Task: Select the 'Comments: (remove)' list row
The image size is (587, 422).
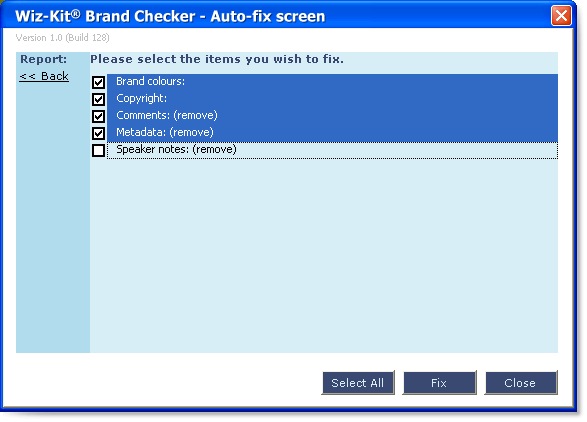Action: click(332, 115)
